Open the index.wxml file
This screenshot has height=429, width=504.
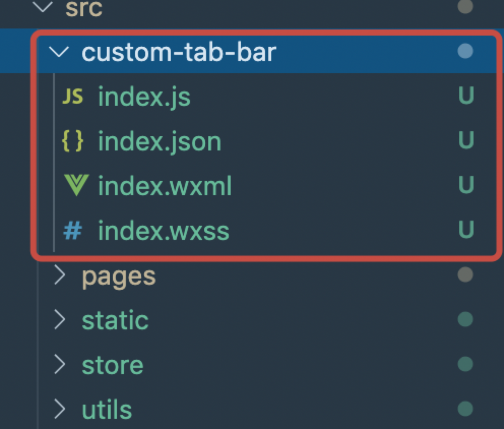[x=165, y=186]
